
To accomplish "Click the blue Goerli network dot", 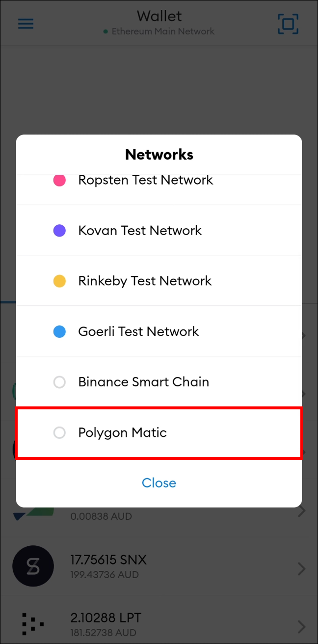I will pos(59,332).
